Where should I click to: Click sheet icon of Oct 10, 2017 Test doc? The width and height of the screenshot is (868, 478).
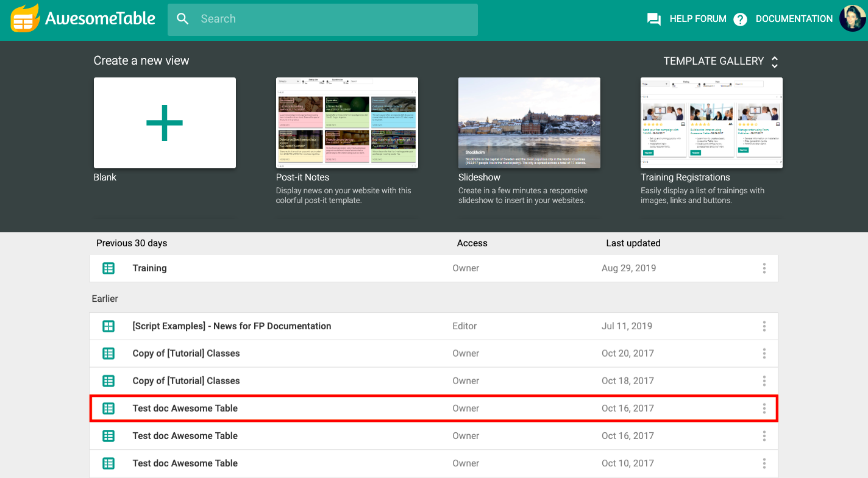tap(108, 463)
